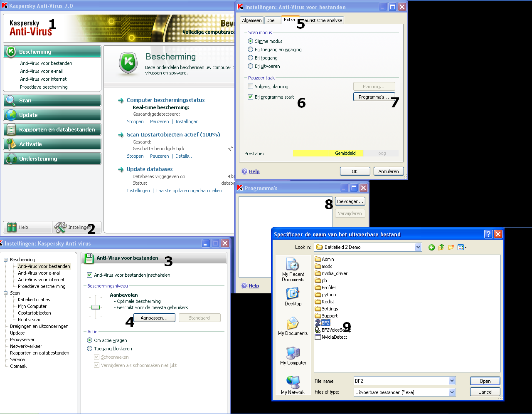Select the BF2 executable icon
Viewport: 532px width, 414px height.
tap(318, 322)
